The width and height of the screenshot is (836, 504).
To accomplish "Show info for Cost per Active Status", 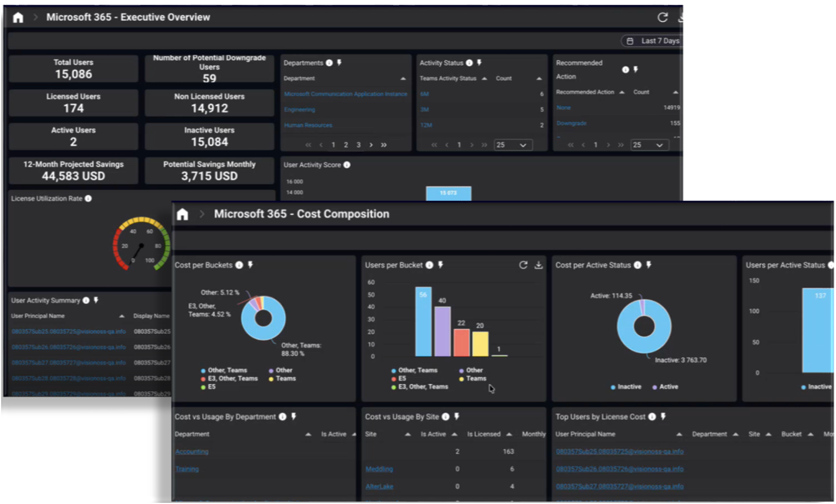I will pos(638,265).
